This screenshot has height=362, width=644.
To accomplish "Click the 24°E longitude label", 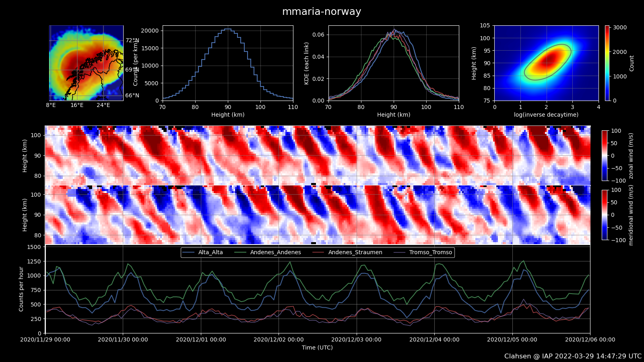I will click(x=103, y=105).
